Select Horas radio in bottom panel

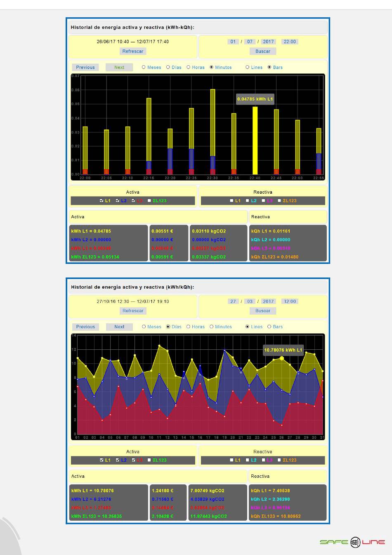[x=188, y=327]
